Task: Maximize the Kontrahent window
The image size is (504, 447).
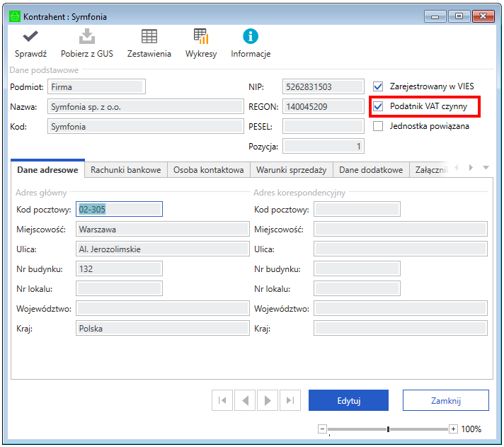Action: pos(459,16)
